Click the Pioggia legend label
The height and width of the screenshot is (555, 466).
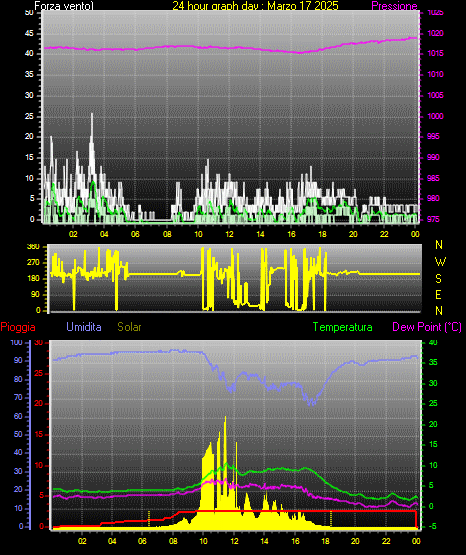pyautogui.click(x=18, y=327)
